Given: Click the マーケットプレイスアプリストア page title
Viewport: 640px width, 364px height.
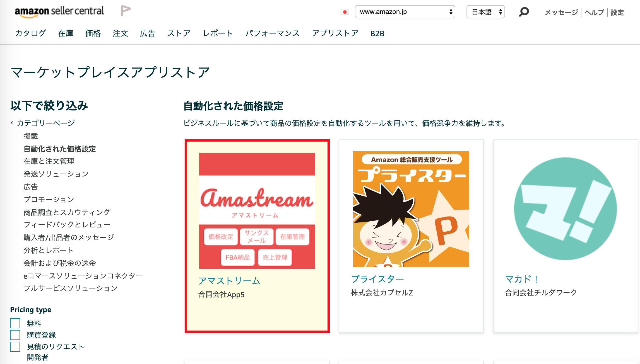Looking at the screenshot, I should click(110, 72).
